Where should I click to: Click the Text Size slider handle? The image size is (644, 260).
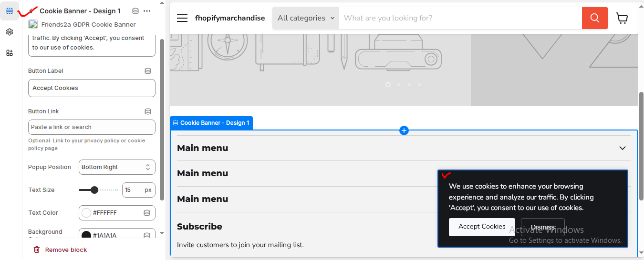[x=94, y=190]
